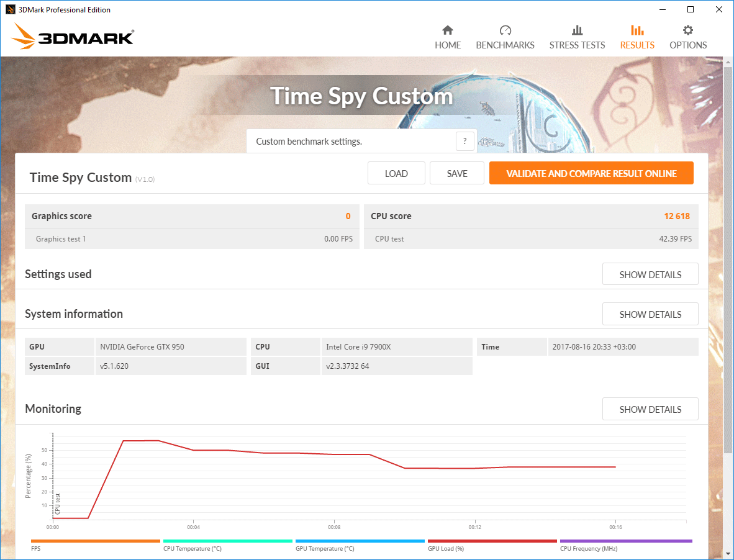Click the scrollbar down arrow

(x=728, y=555)
